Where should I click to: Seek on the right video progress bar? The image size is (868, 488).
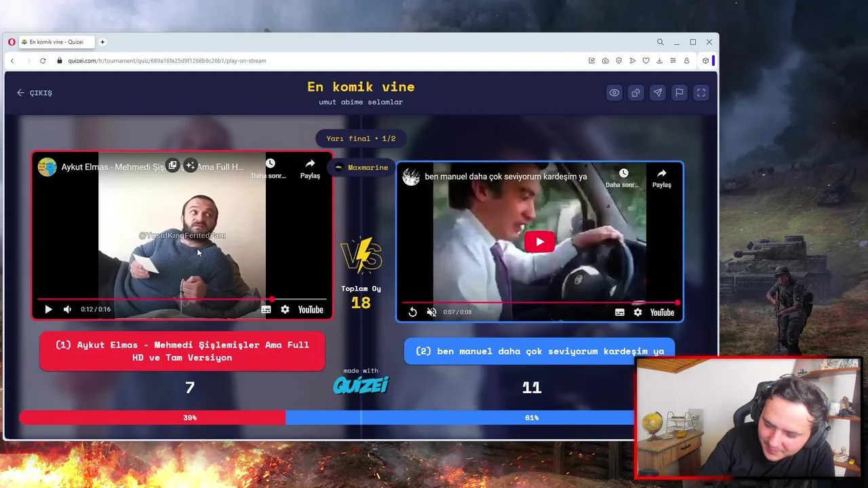pyautogui.click(x=540, y=302)
